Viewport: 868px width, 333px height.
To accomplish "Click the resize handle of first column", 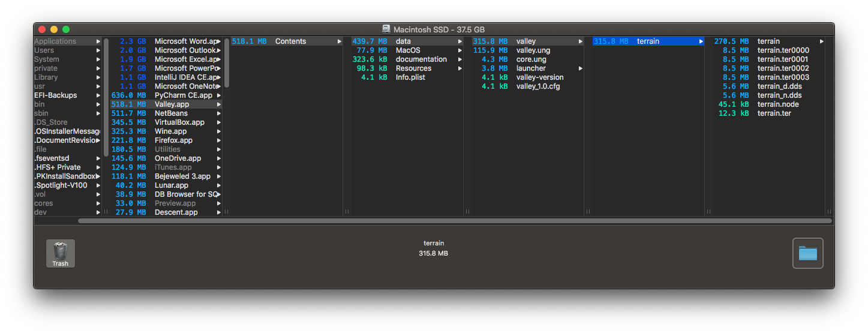I will click(x=106, y=212).
